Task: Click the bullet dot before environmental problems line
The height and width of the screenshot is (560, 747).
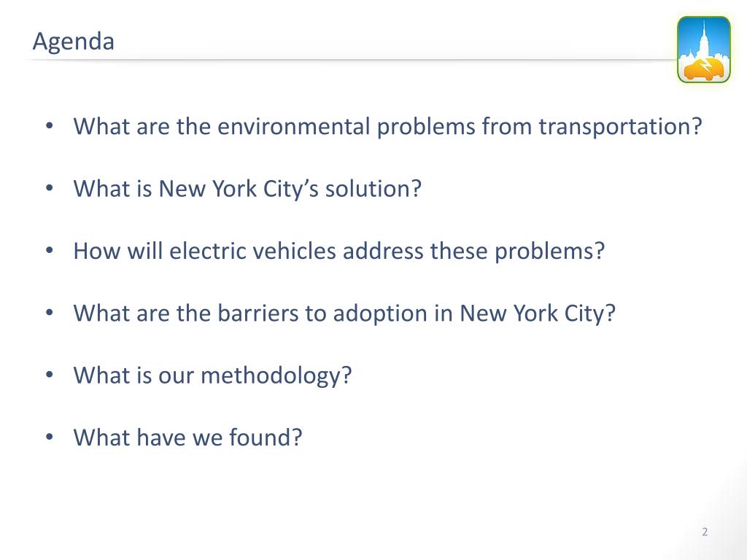Action: pos(49,126)
